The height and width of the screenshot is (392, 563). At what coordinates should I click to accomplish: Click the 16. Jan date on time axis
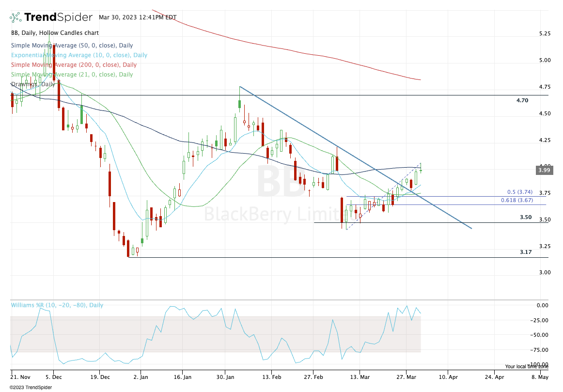point(182,377)
